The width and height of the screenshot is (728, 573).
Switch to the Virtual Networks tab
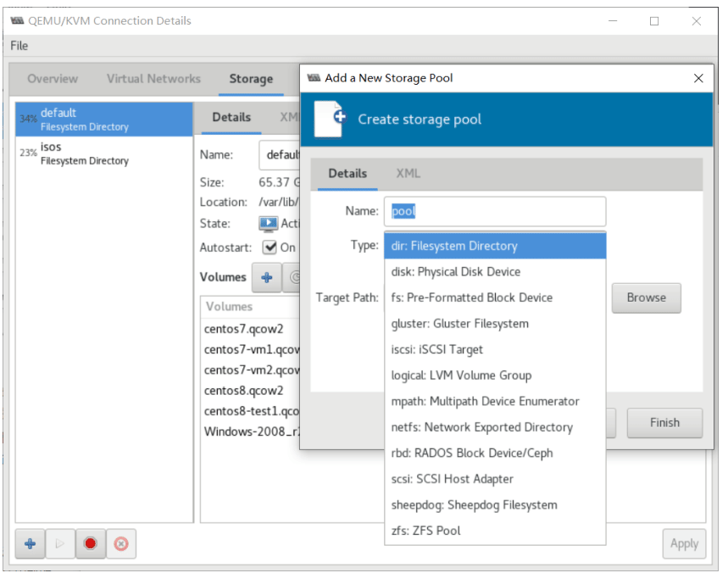coord(153,79)
